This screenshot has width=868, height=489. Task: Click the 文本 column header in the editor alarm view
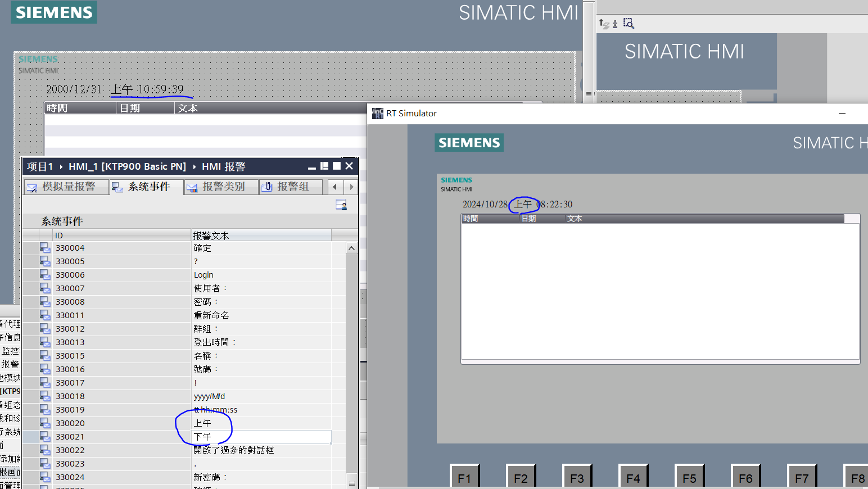270,108
